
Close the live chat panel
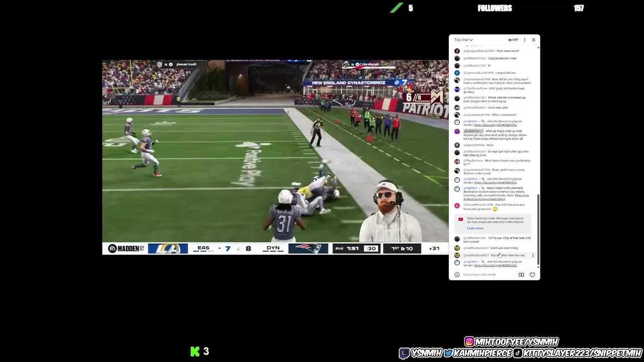point(534,40)
